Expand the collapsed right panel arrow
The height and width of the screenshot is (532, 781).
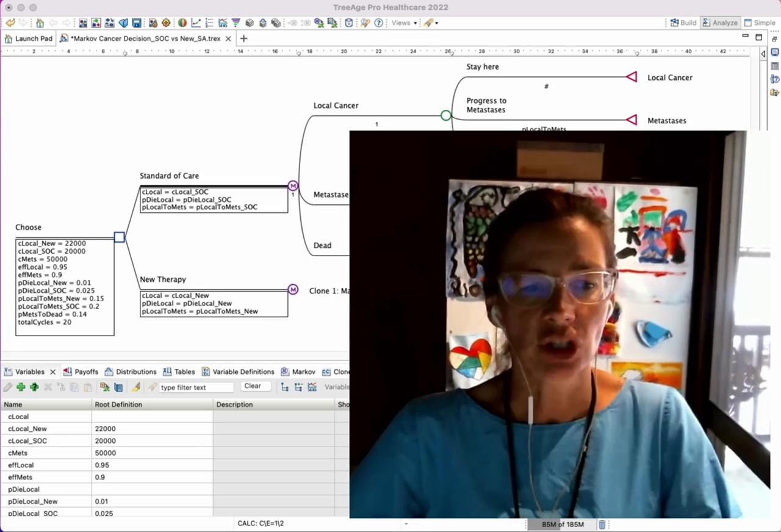tap(763, 54)
